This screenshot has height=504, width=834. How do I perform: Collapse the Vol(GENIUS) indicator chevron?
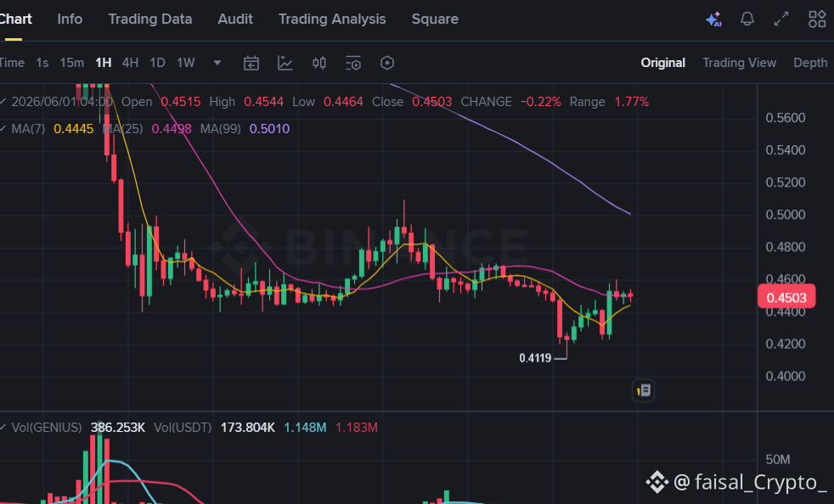[x=3, y=428]
